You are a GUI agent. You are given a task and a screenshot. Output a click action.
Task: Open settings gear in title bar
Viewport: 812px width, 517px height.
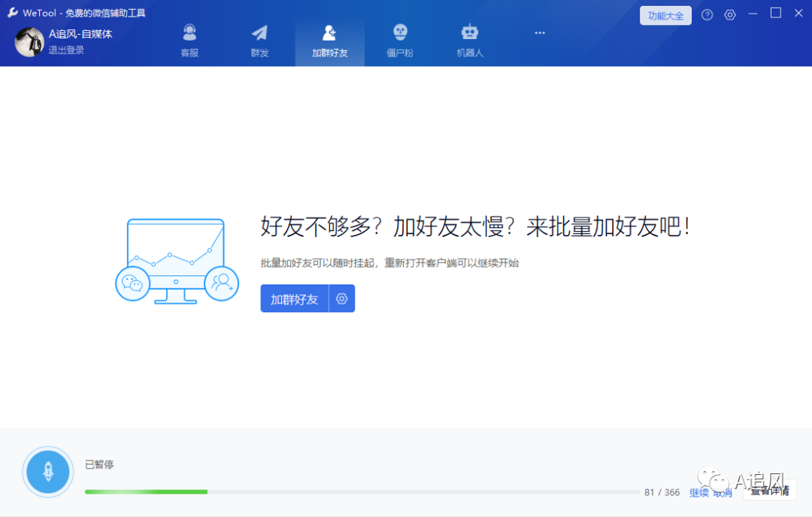(x=729, y=15)
